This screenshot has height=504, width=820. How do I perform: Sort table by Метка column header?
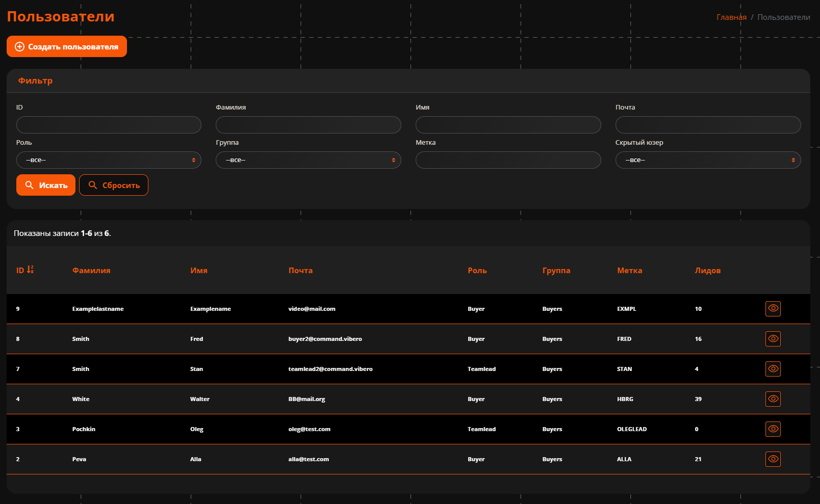click(630, 271)
